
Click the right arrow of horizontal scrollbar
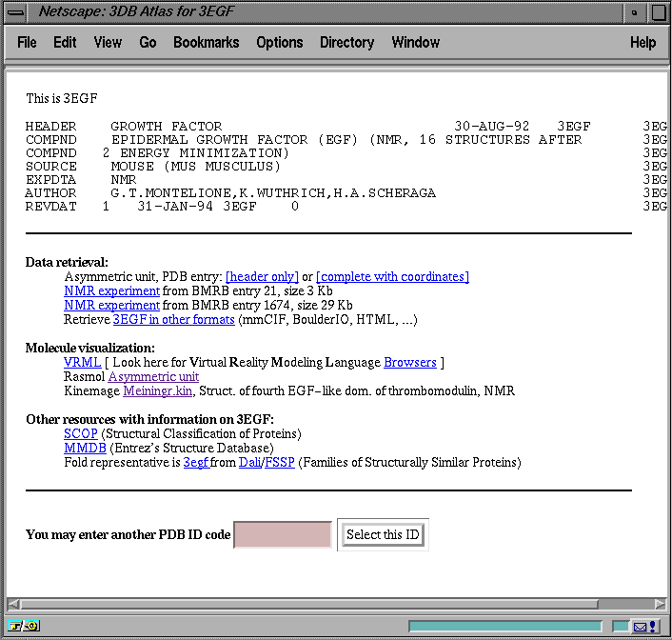[660, 604]
